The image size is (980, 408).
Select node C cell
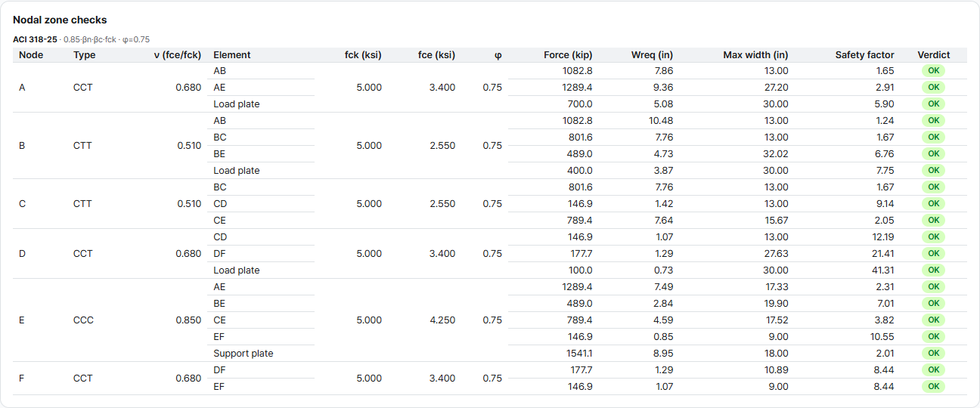pyautogui.click(x=22, y=204)
